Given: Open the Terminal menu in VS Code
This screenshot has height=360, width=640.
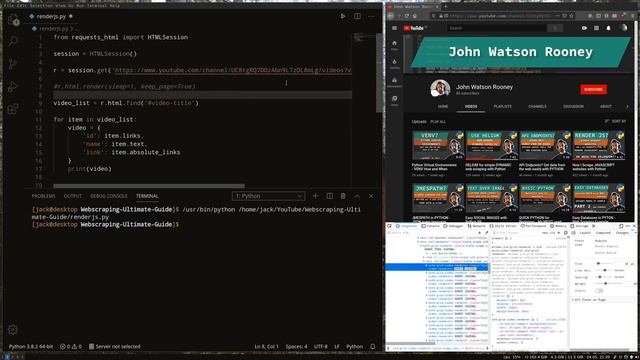Looking at the screenshot, I should (x=98, y=6).
